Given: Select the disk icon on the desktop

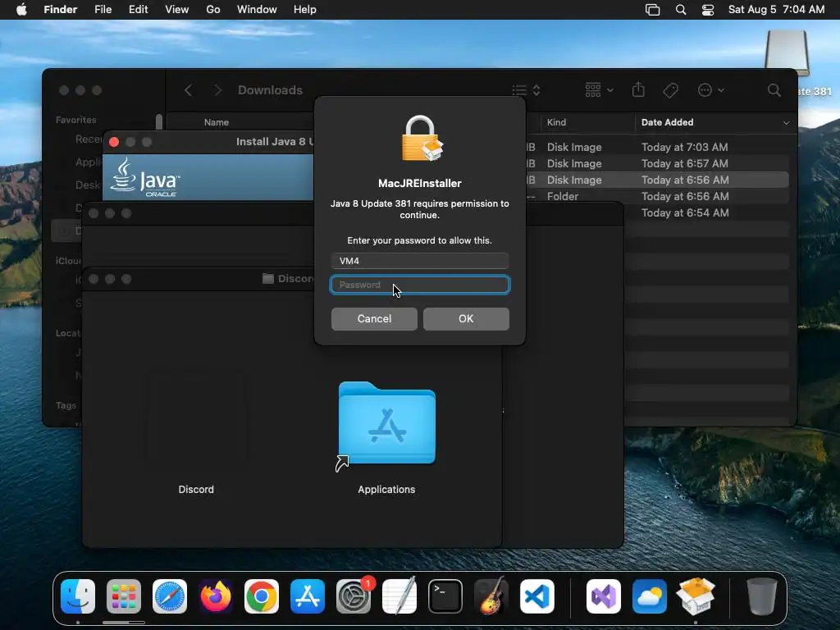Looking at the screenshot, I should [786, 52].
